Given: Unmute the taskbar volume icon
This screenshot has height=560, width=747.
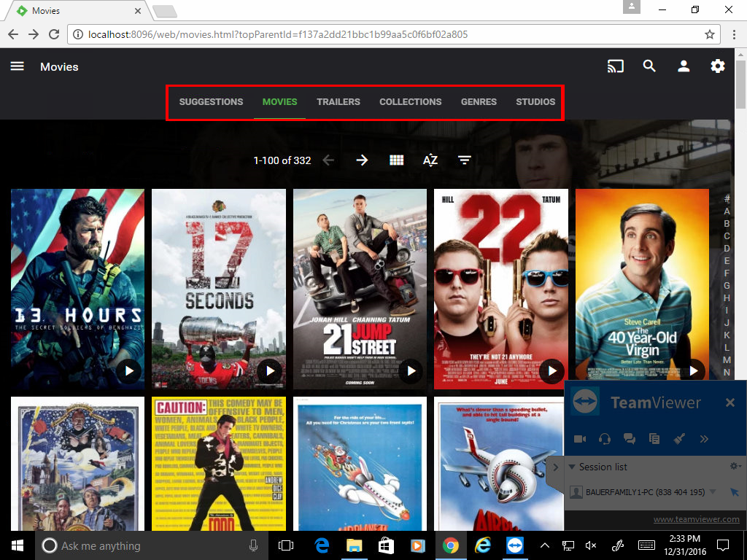Looking at the screenshot, I should point(590,545).
